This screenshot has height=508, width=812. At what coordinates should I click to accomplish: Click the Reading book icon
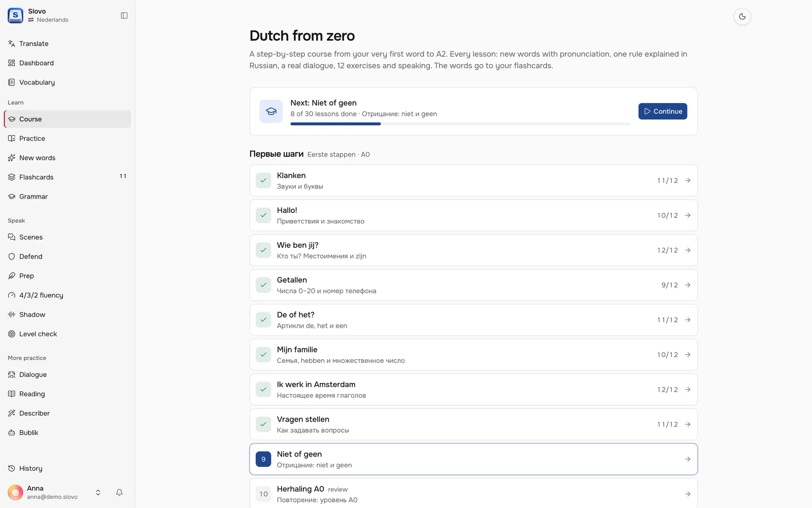(12, 393)
